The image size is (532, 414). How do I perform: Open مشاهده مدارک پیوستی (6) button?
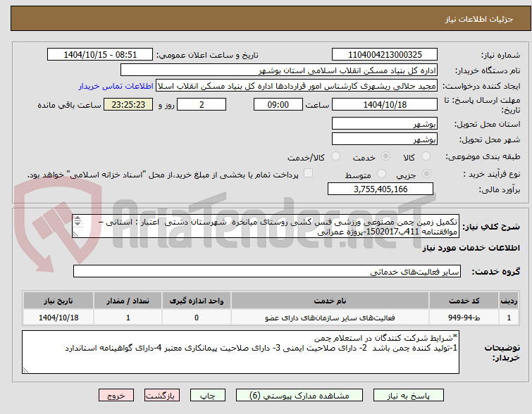point(299,396)
